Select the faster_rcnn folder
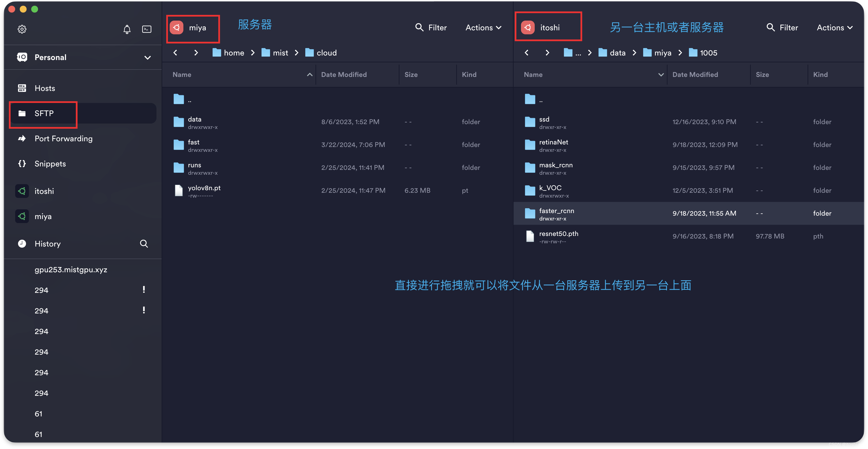Image resolution: width=868 pixels, height=449 pixels. [689, 214]
